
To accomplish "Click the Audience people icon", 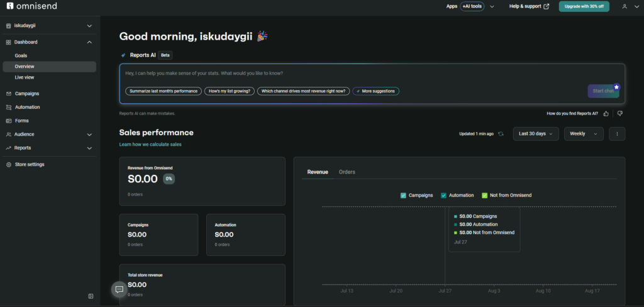I will tap(9, 135).
